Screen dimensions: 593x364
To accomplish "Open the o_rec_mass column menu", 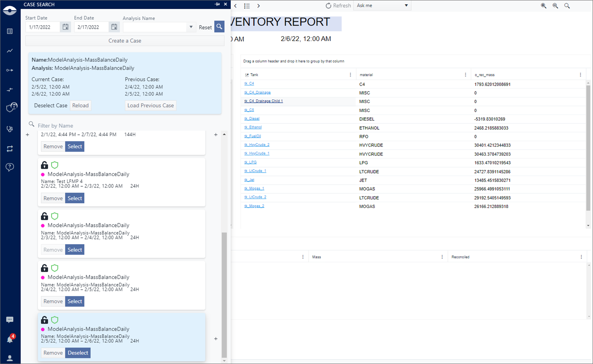I will click(580, 75).
